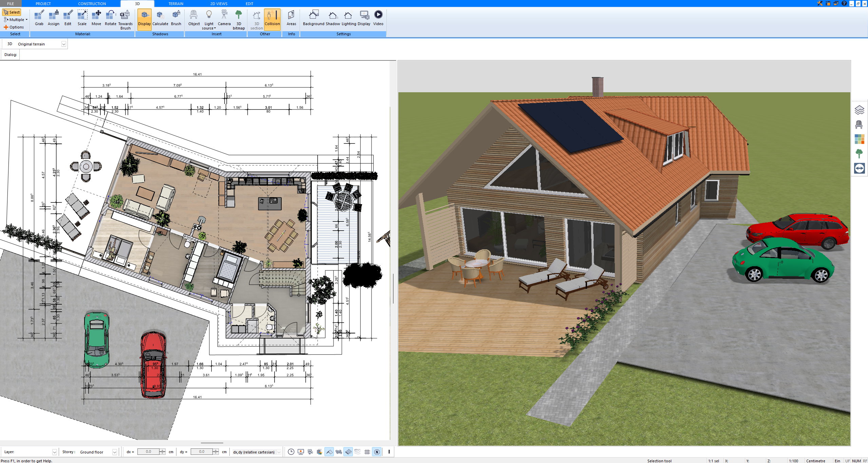Insert a Camera into the scene
The image size is (868, 463).
pos(224,18)
